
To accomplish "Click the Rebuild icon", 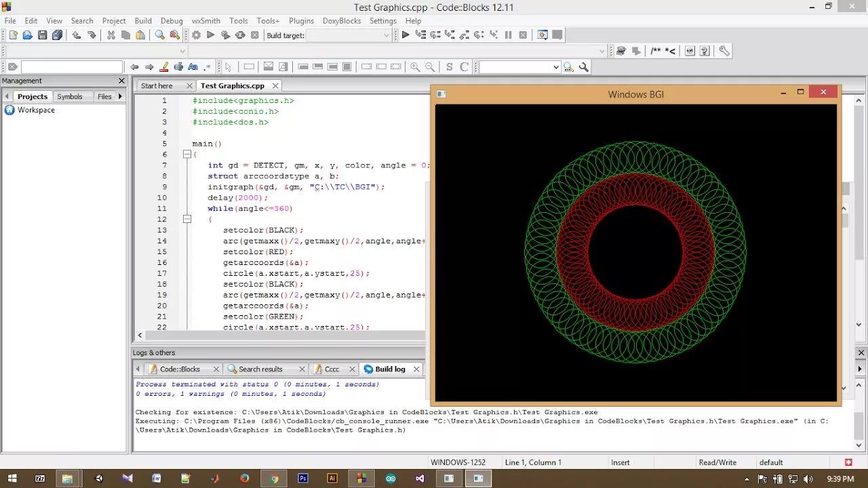I will tap(240, 35).
